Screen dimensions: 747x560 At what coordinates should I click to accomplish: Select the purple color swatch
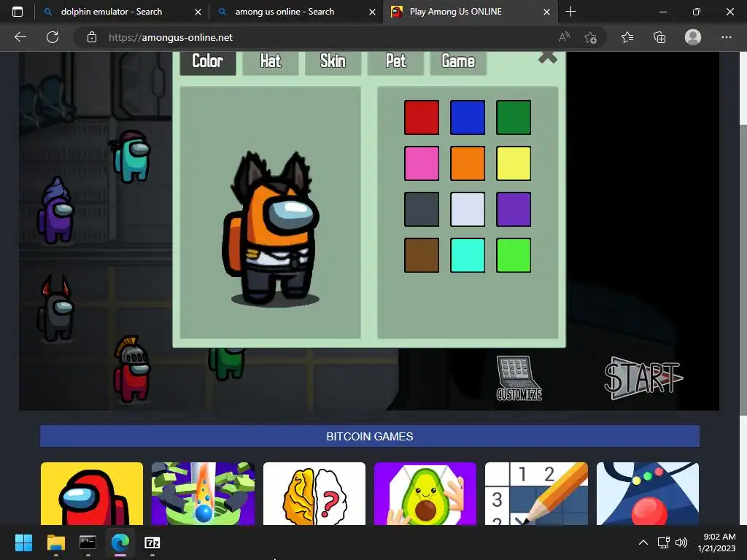(514, 209)
